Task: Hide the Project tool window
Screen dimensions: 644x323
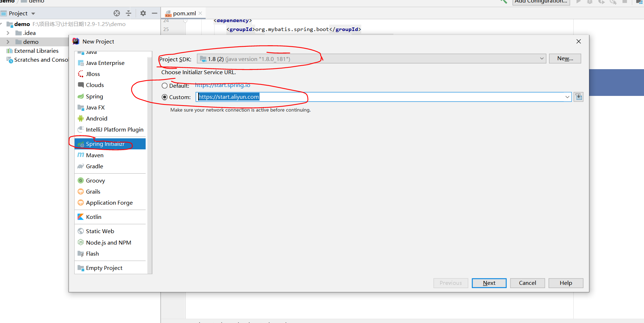Action: pos(155,13)
